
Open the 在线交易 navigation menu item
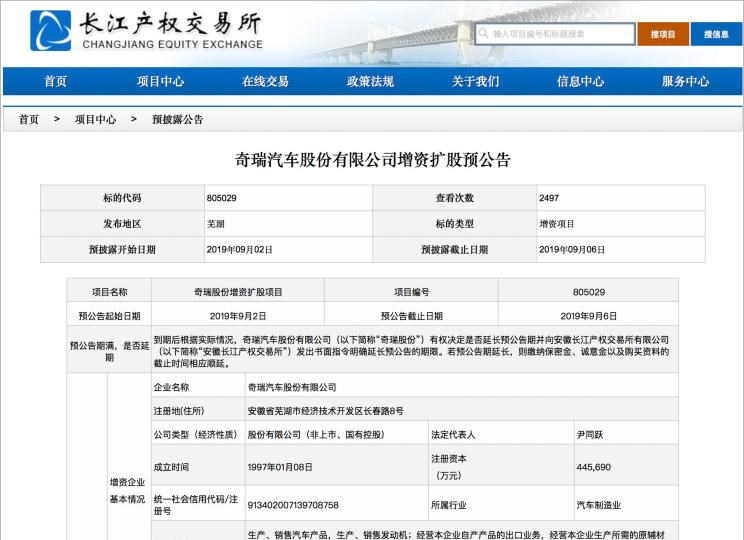[x=265, y=81]
